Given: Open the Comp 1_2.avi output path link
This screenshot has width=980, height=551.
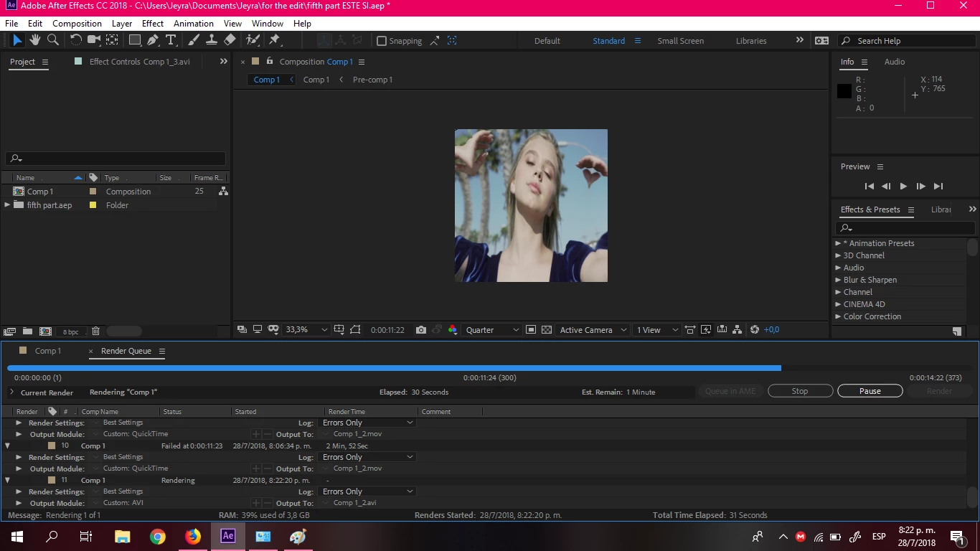Looking at the screenshot, I should (354, 503).
